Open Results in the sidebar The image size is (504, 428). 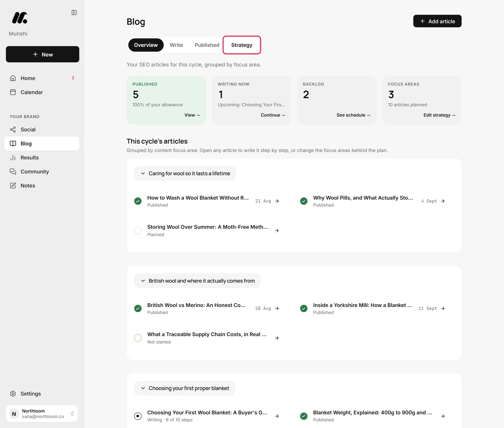(42, 158)
